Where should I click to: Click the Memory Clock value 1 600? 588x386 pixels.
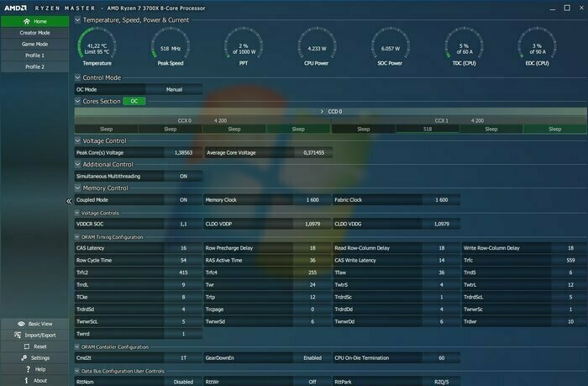(x=312, y=200)
